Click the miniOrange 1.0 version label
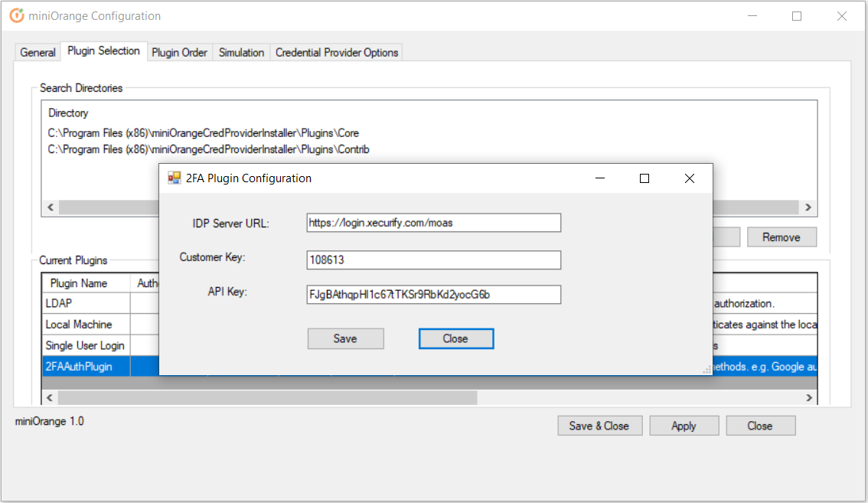Image resolution: width=868 pixels, height=503 pixels. tap(49, 422)
